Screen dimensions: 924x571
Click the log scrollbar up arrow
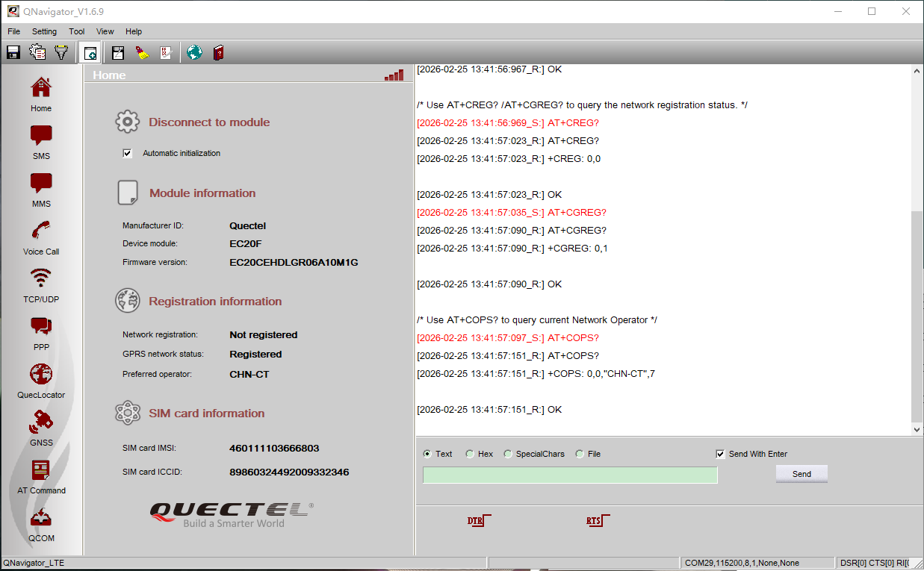917,71
